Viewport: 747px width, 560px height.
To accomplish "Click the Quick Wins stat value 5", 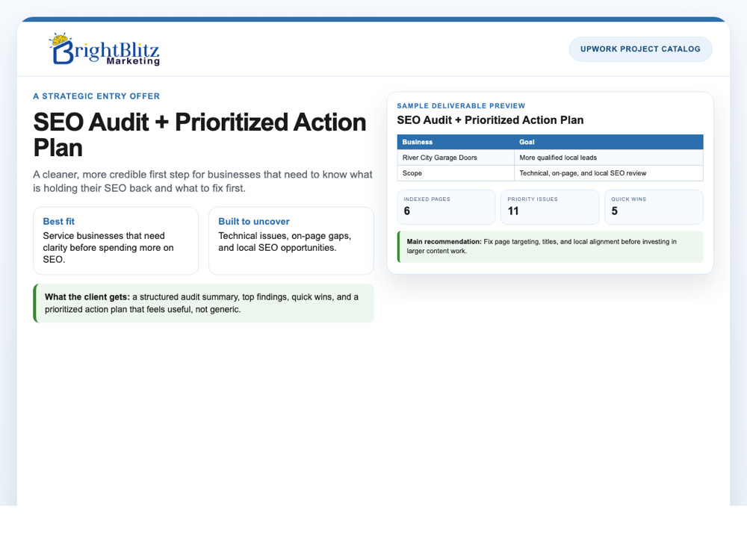I will [615, 211].
